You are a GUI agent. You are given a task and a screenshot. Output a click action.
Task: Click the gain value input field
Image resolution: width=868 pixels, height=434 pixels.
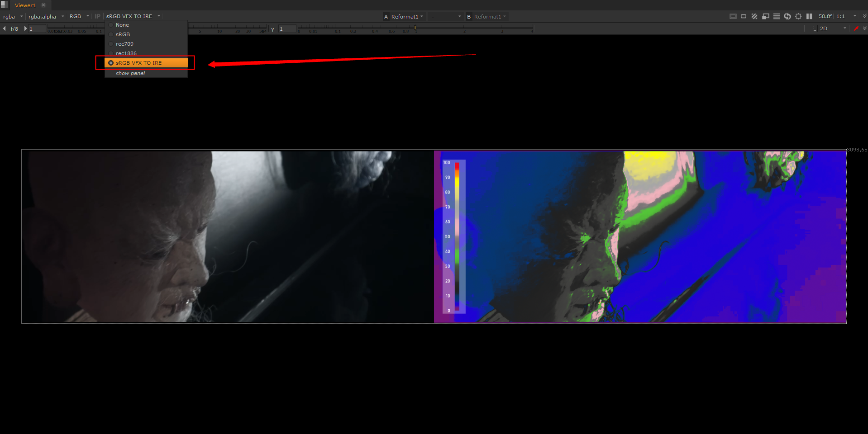point(37,29)
